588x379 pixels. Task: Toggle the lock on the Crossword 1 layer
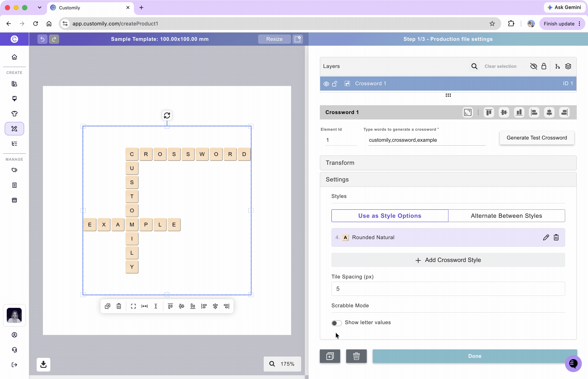335,84
